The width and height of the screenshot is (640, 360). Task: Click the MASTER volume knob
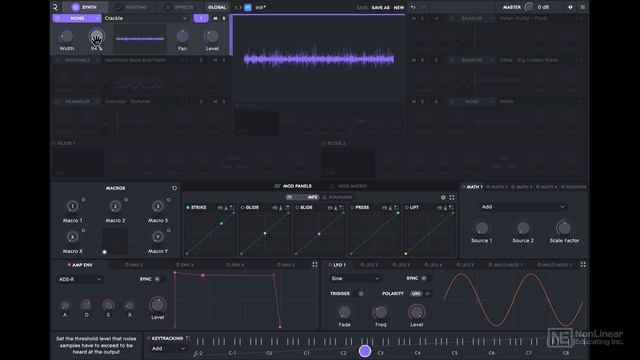pos(529,7)
